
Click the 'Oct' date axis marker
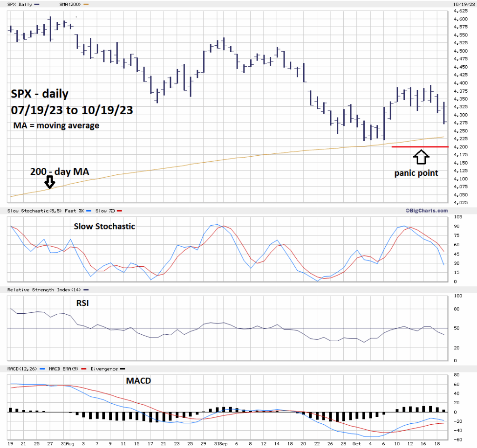pyautogui.click(x=356, y=443)
